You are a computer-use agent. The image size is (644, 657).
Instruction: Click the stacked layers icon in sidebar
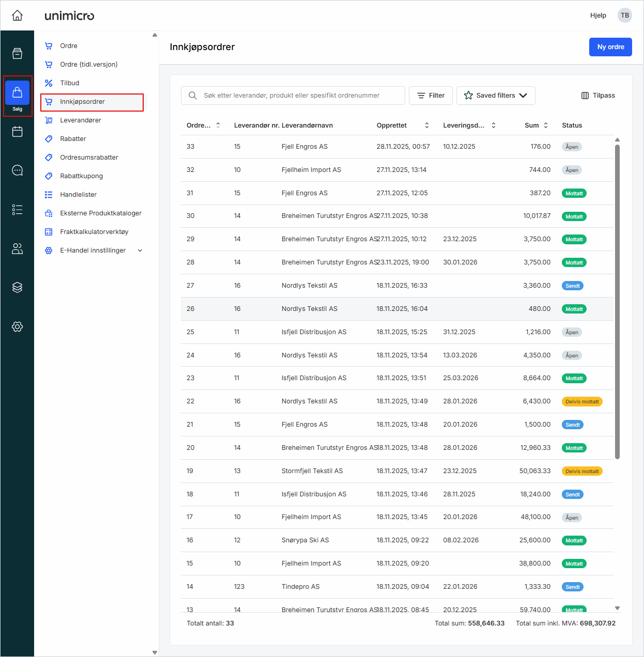(17, 288)
